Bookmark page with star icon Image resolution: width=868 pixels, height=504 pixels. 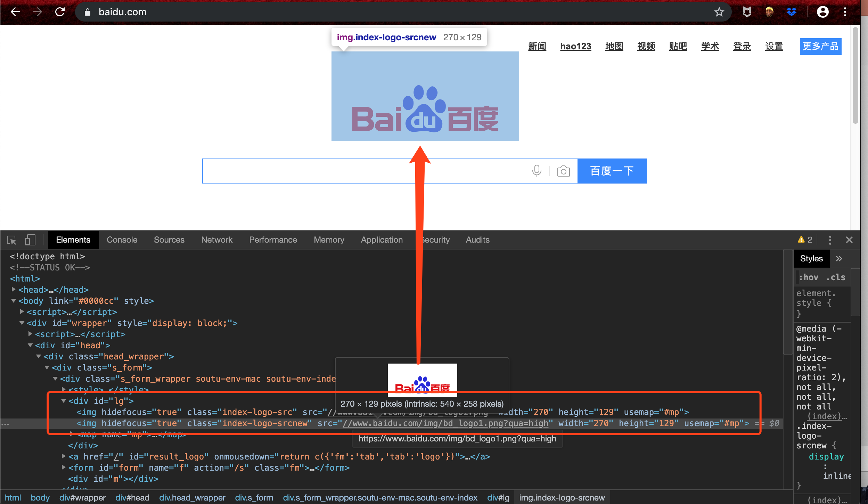pos(719,12)
